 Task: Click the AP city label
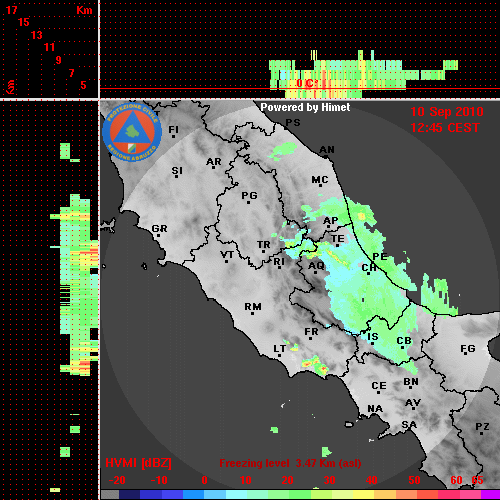[331, 220]
